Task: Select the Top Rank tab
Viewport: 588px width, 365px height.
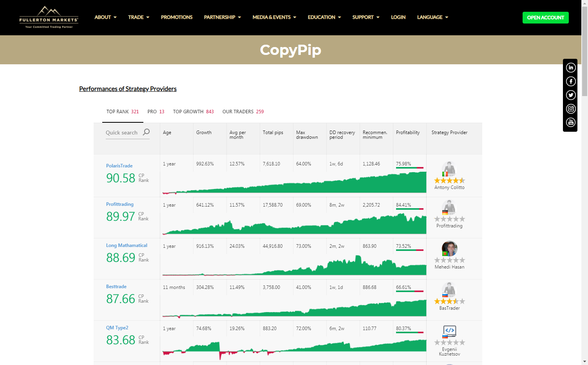Action: (x=123, y=112)
